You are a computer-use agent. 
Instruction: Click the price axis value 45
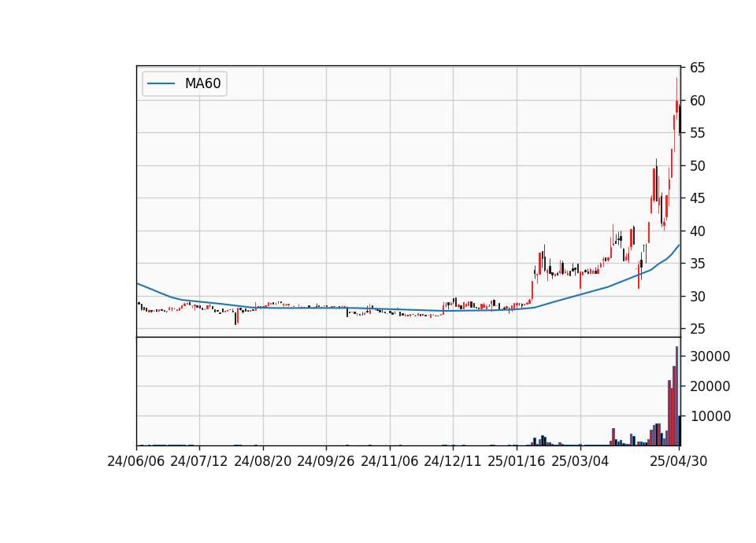[697, 198]
